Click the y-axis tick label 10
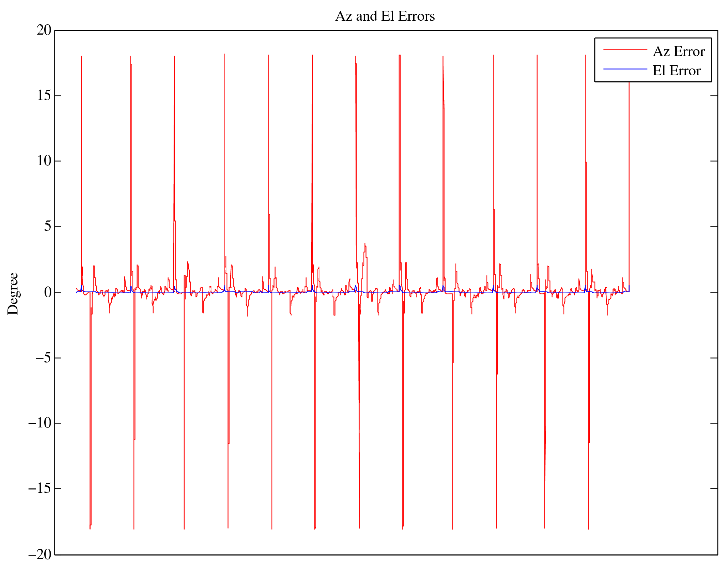Viewport: 728px width, 568px height. [44, 161]
